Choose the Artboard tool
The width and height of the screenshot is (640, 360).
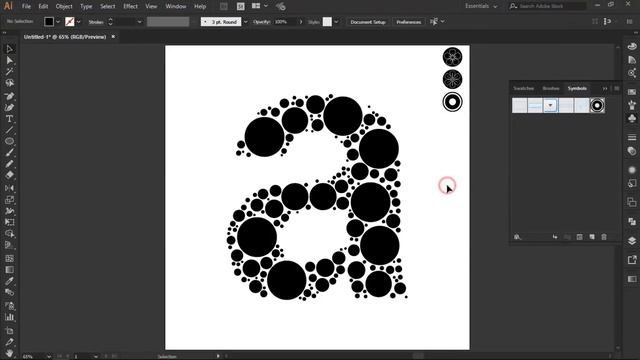click(9, 331)
